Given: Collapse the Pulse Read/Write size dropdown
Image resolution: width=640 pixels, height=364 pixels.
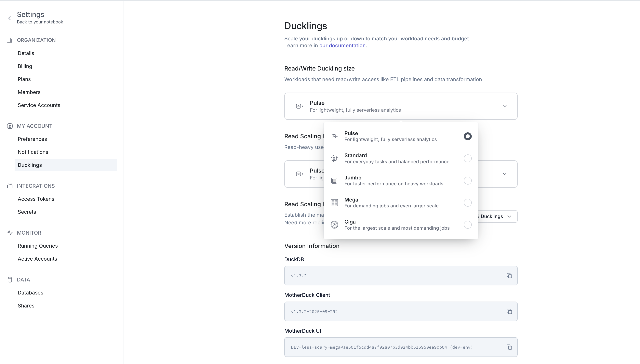Looking at the screenshot, I should 504,106.
